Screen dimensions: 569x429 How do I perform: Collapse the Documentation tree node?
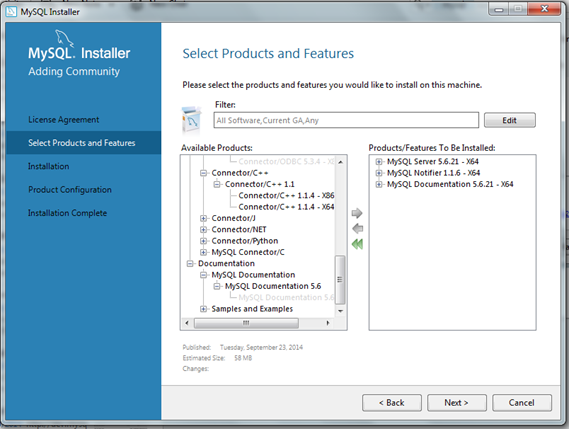tap(190, 263)
